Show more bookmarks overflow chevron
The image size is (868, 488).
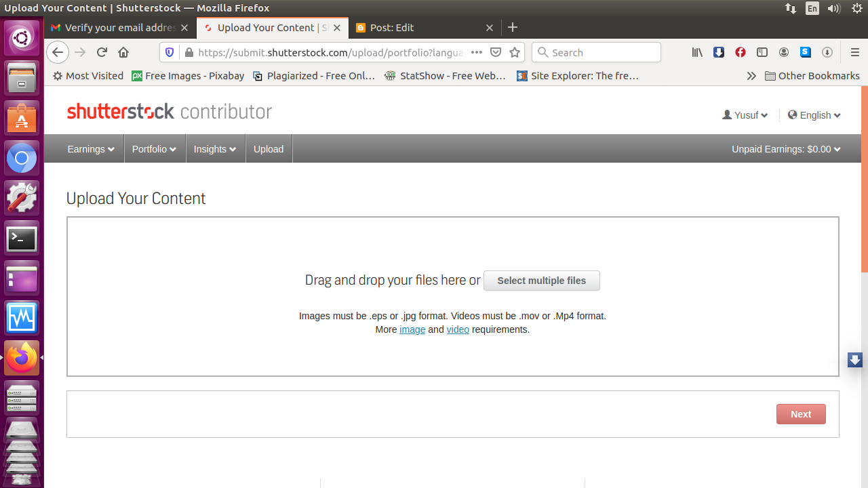pos(751,76)
